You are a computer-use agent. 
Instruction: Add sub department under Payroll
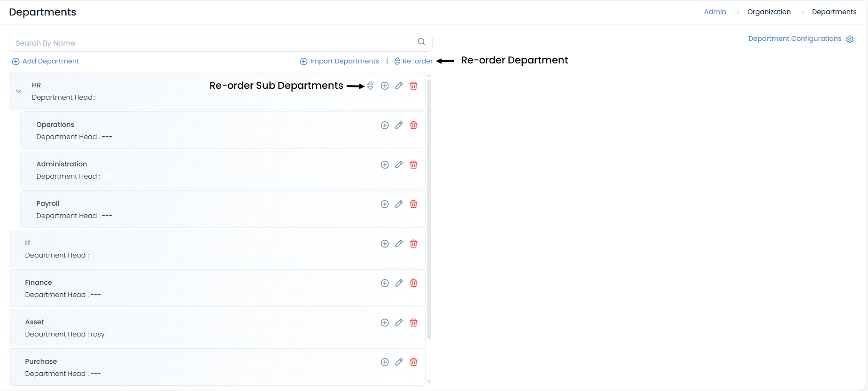coord(385,204)
